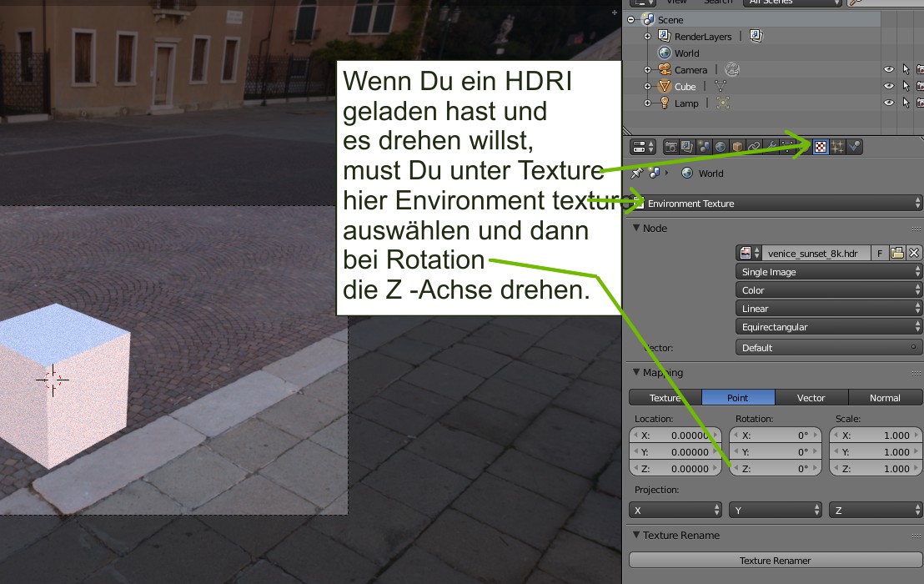
Task: Click the camera data icon in Camera row
Action: tap(732, 69)
